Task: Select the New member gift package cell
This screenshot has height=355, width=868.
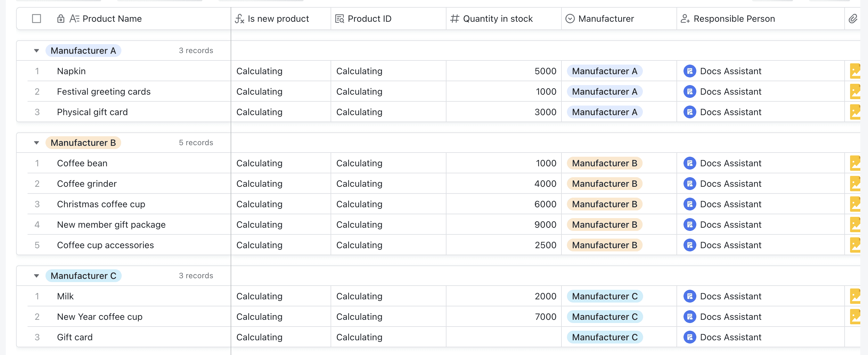Action: [111, 225]
